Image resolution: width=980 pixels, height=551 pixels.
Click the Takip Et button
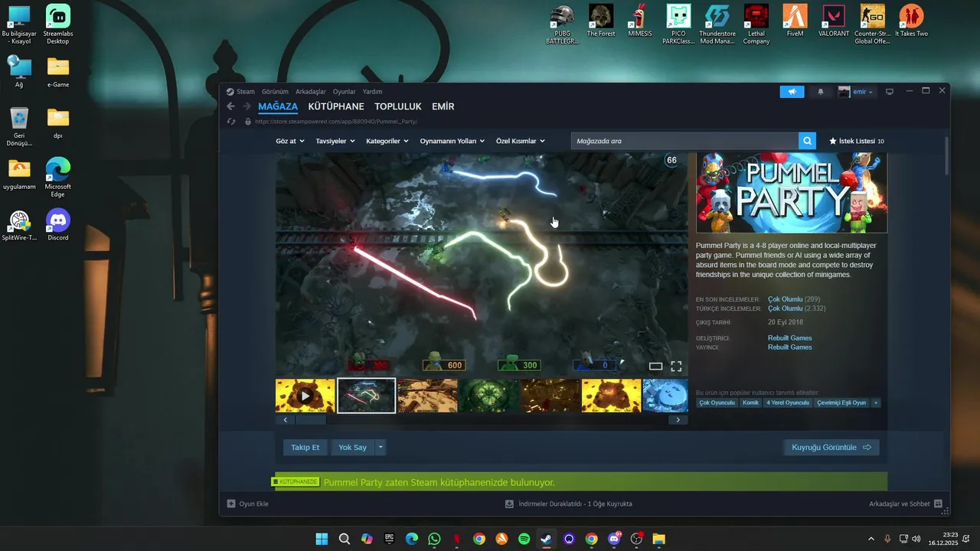pyautogui.click(x=305, y=447)
